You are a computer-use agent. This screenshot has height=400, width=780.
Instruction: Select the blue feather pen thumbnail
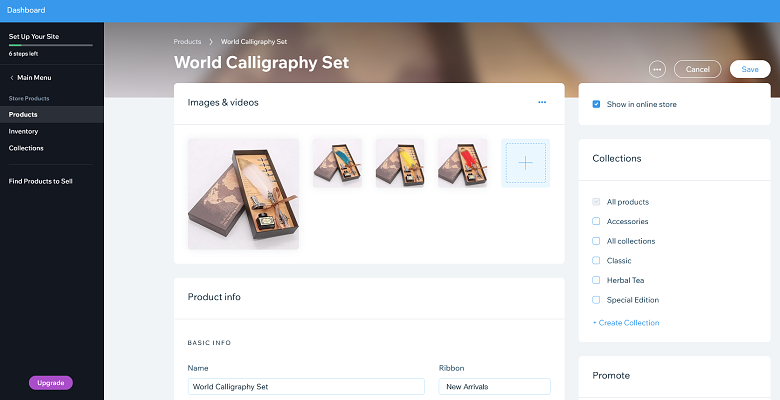[x=337, y=163]
